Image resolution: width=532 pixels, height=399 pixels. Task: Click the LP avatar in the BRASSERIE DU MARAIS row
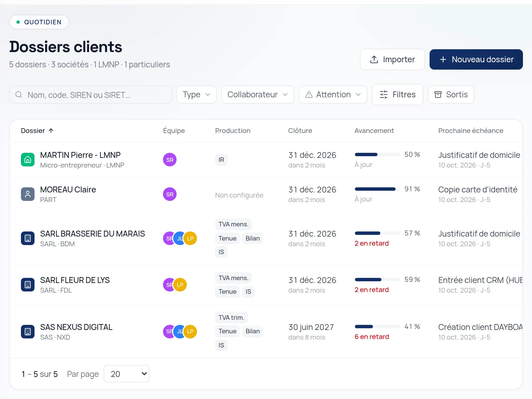click(190, 238)
